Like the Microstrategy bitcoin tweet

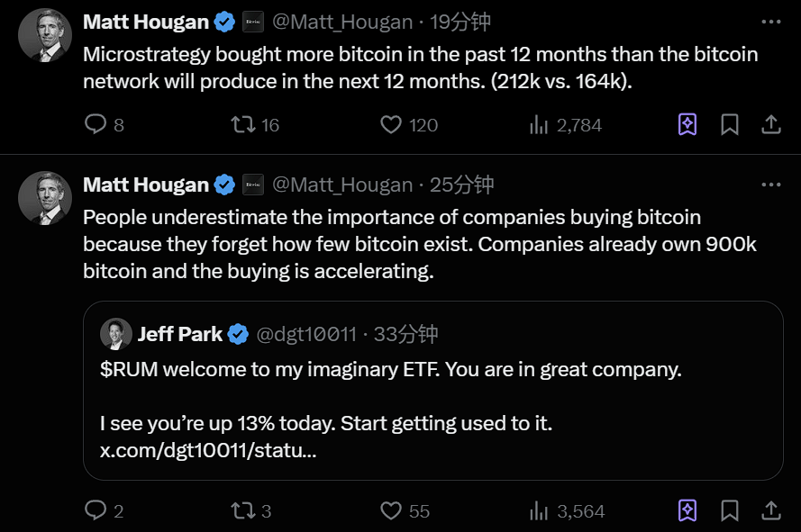[391, 124]
